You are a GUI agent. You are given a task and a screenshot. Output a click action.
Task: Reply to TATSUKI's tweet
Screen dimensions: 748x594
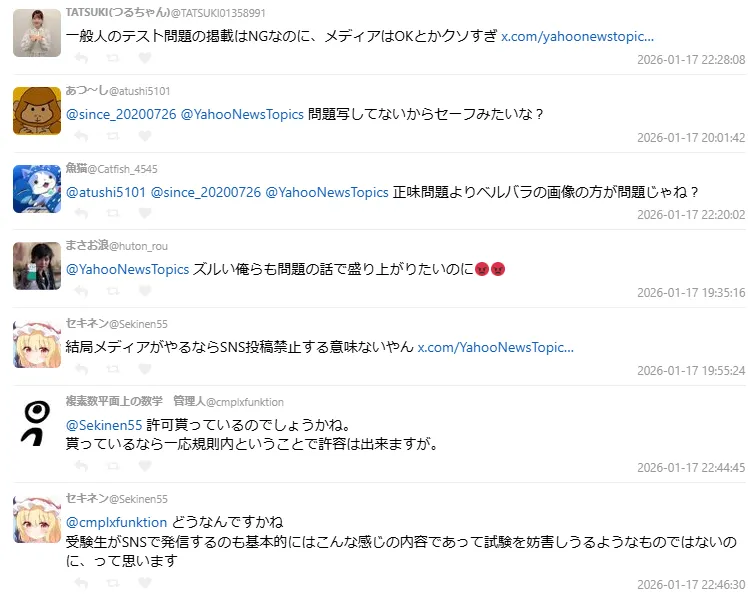click(81, 58)
